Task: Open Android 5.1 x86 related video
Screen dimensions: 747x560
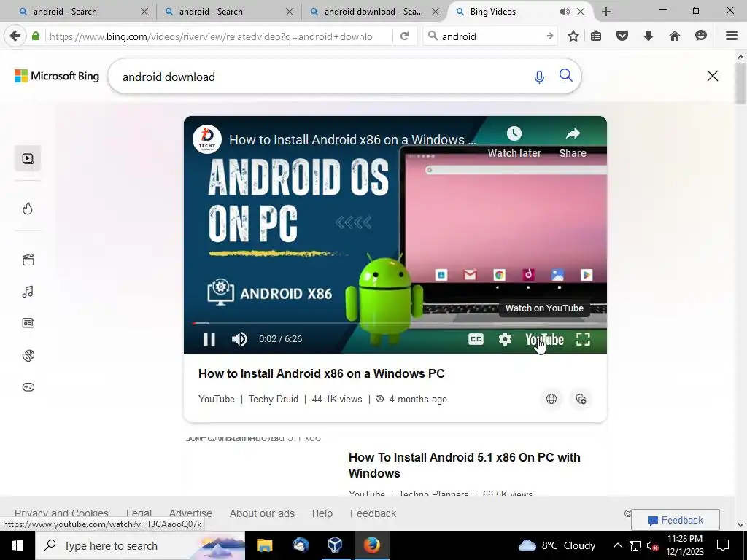Action: [x=464, y=465]
